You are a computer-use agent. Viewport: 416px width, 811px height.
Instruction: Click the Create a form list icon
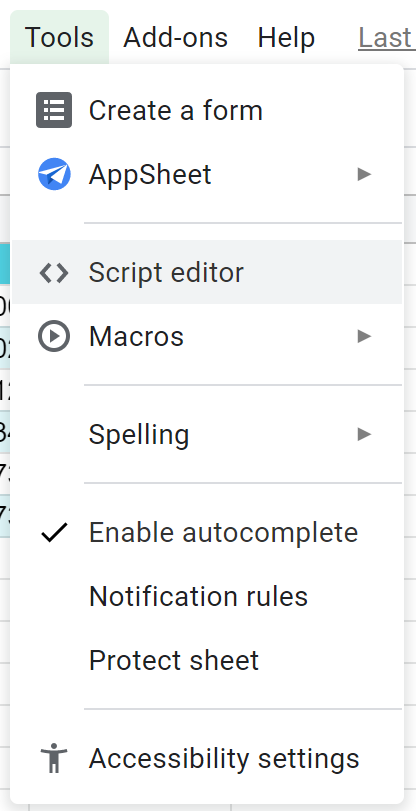54,110
